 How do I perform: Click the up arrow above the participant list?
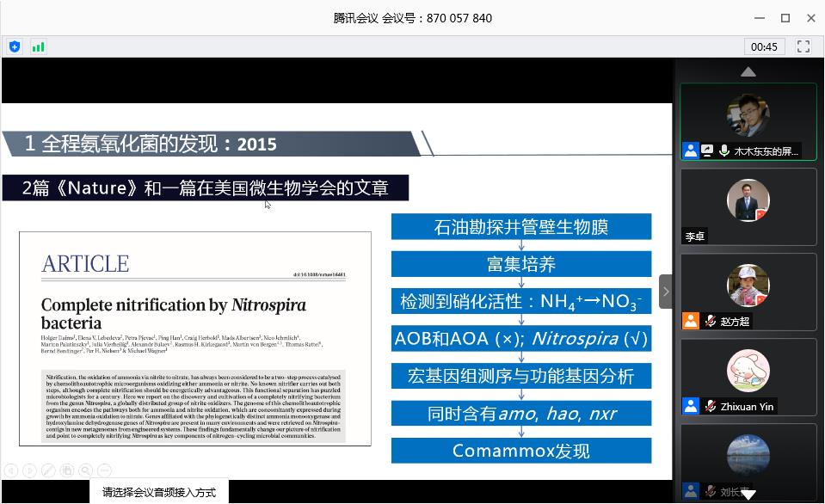point(748,72)
